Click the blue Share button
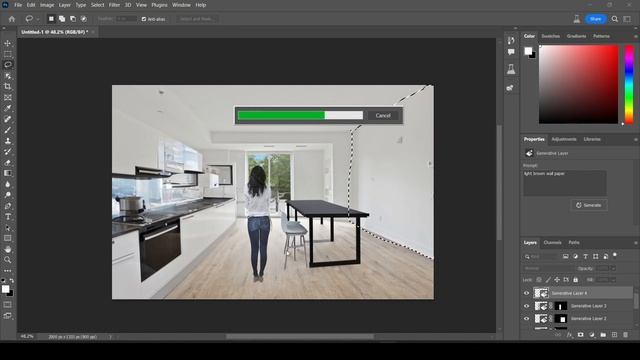This screenshot has height=360, width=640. coord(596,19)
